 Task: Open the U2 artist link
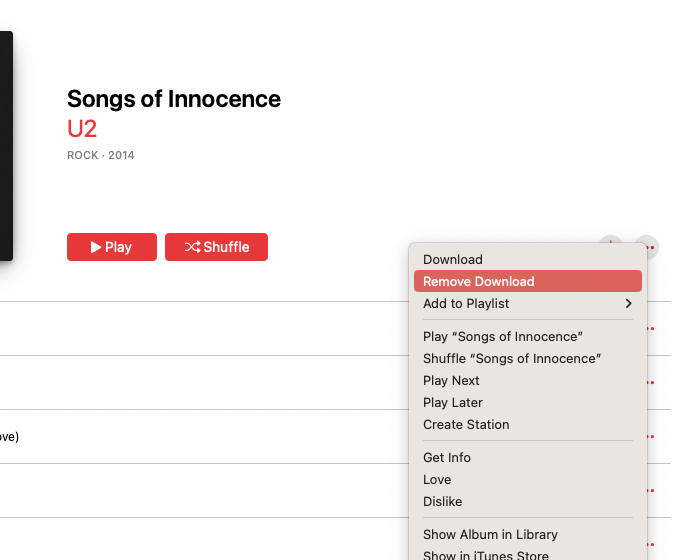[x=82, y=129]
